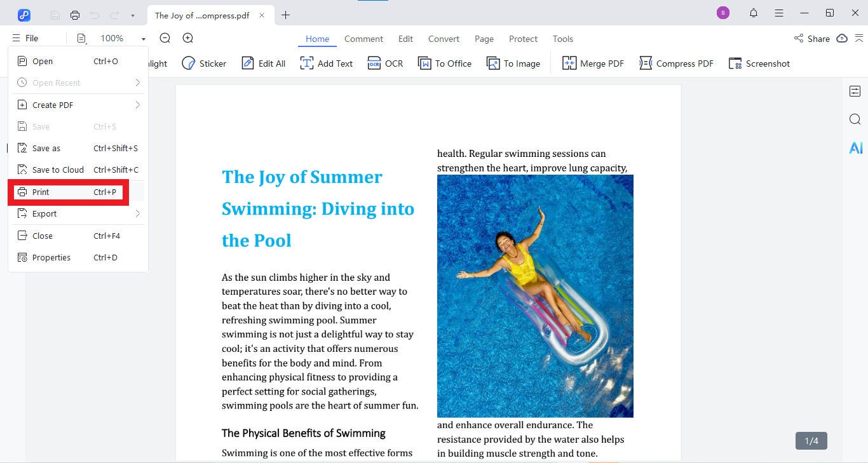868x463 pixels.
Task: Select the Sticker tool
Action: [x=204, y=64]
